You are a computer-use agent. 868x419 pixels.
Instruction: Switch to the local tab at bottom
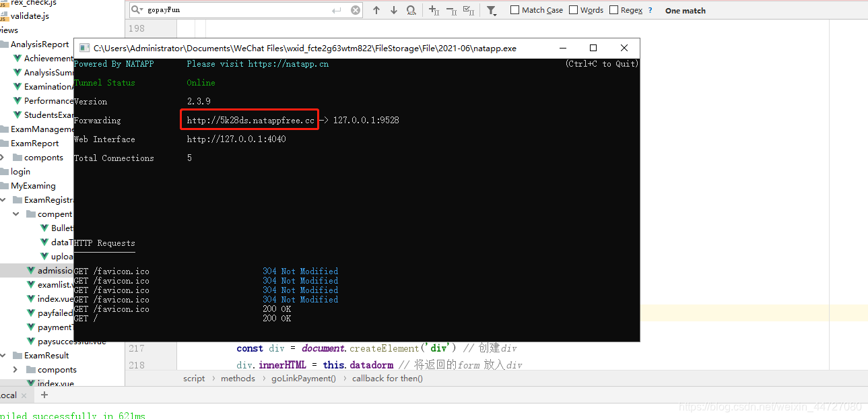click(8, 395)
